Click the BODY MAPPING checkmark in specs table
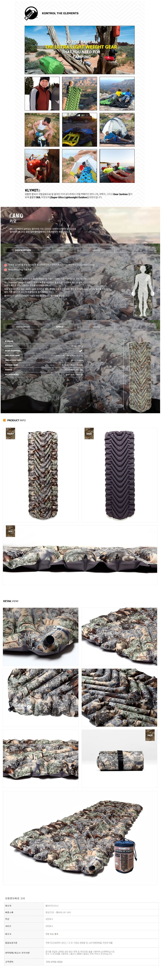Image resolution: width=162 pixels, height=980 pixels. 80,351
